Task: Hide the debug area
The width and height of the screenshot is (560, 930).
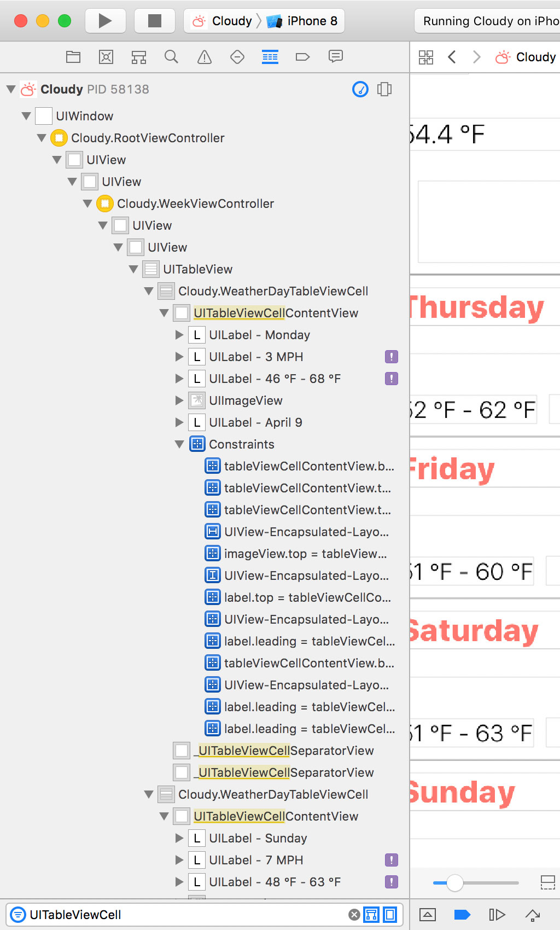Action: [428, 915]
